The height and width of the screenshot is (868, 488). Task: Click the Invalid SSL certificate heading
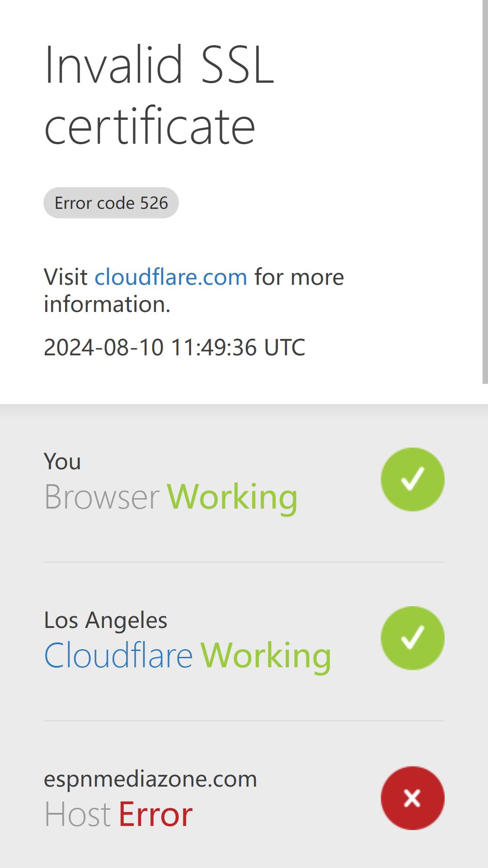[159, 95]
